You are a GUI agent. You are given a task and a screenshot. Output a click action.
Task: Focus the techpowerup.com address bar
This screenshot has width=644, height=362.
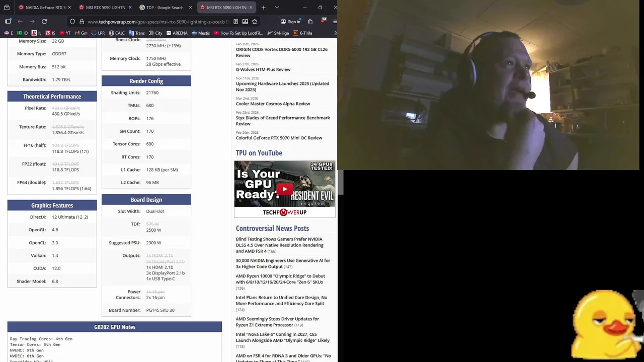point(158,22)
